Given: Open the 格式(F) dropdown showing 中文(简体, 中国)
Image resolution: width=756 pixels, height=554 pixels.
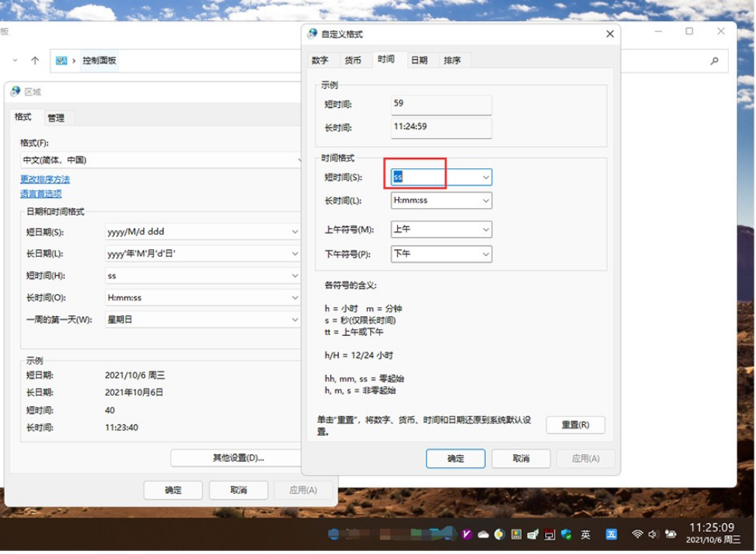Looking at the screenshot, I should [298, 160].
